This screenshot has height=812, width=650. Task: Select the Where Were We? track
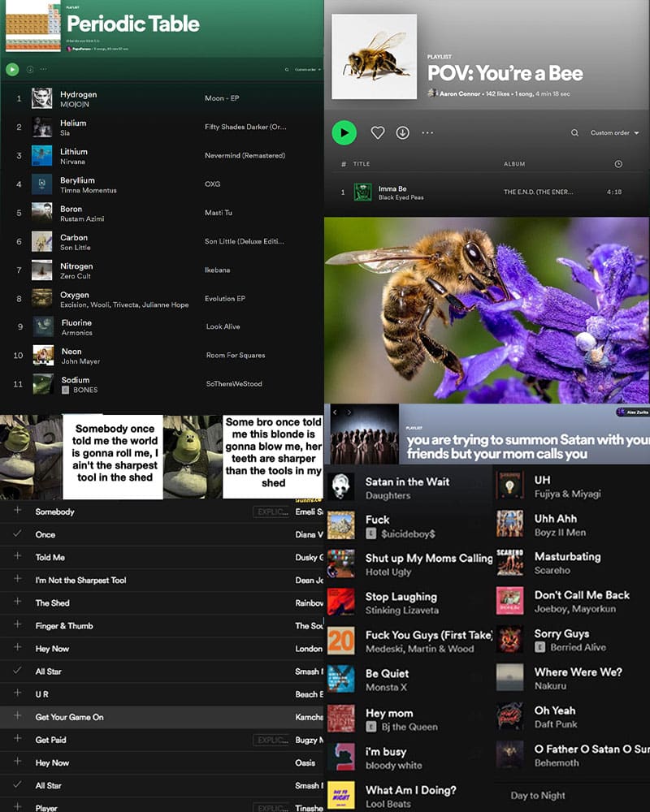[x=572, y=678]
